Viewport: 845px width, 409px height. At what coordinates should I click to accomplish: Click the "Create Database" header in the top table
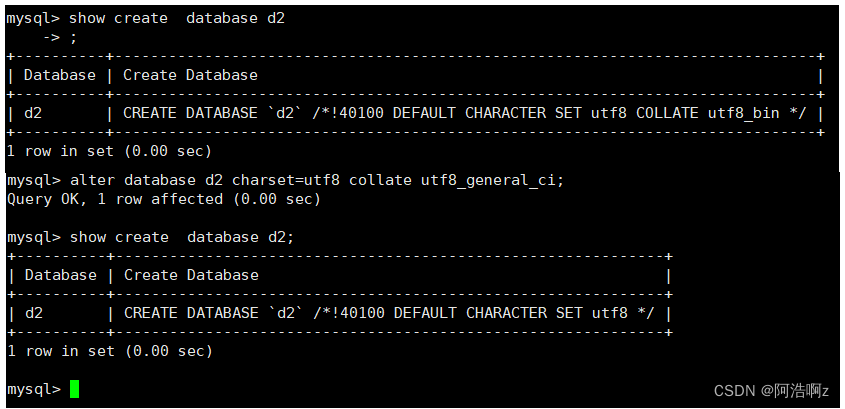point(190,75)
